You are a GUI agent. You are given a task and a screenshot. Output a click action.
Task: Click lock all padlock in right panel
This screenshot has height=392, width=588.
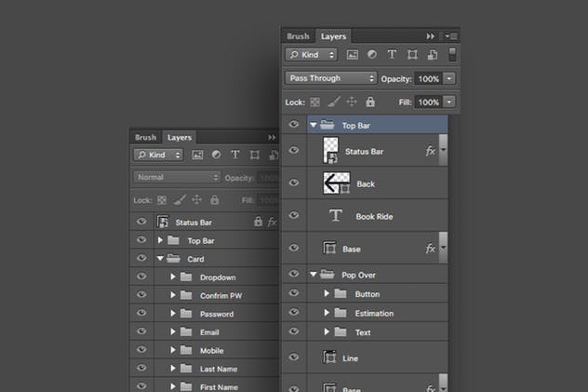[x=370, y=101]
